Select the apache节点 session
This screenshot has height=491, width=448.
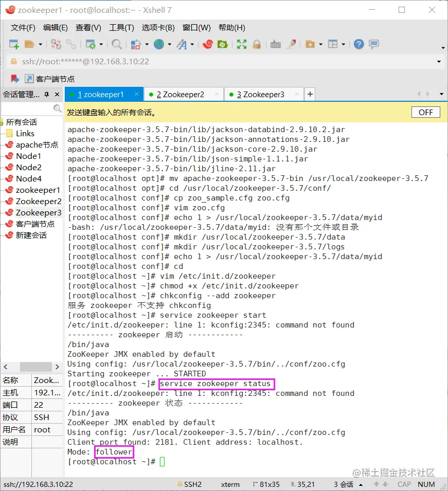(37, 144)
